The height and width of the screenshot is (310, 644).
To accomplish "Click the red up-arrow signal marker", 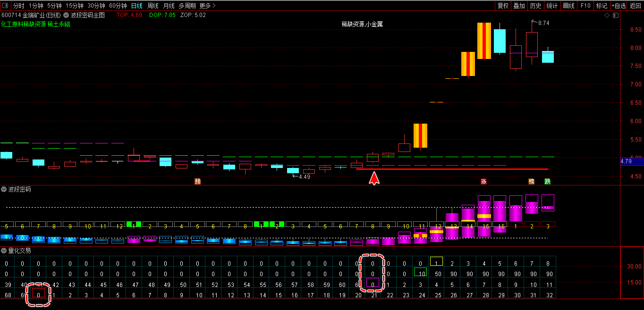I will pos(374,178).
